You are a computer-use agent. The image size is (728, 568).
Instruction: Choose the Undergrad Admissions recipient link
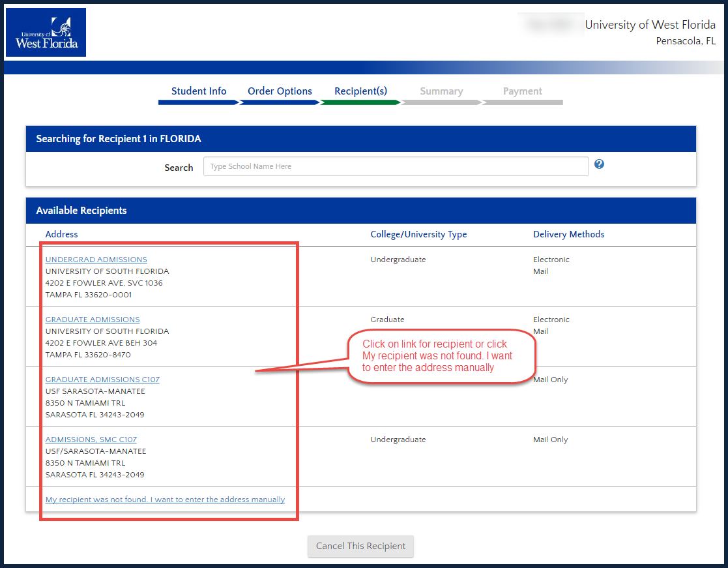pyautogui.click(x=96, y=260)
